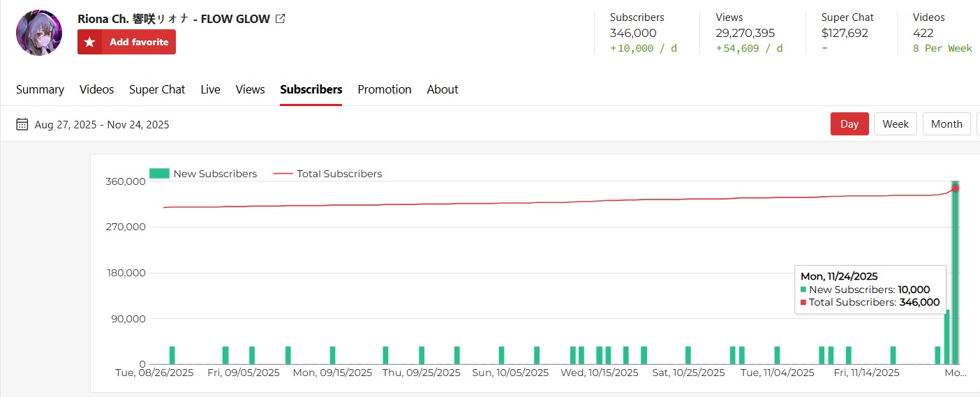Click the Fri, 11/14/2025 axis label

click(867, 373)
